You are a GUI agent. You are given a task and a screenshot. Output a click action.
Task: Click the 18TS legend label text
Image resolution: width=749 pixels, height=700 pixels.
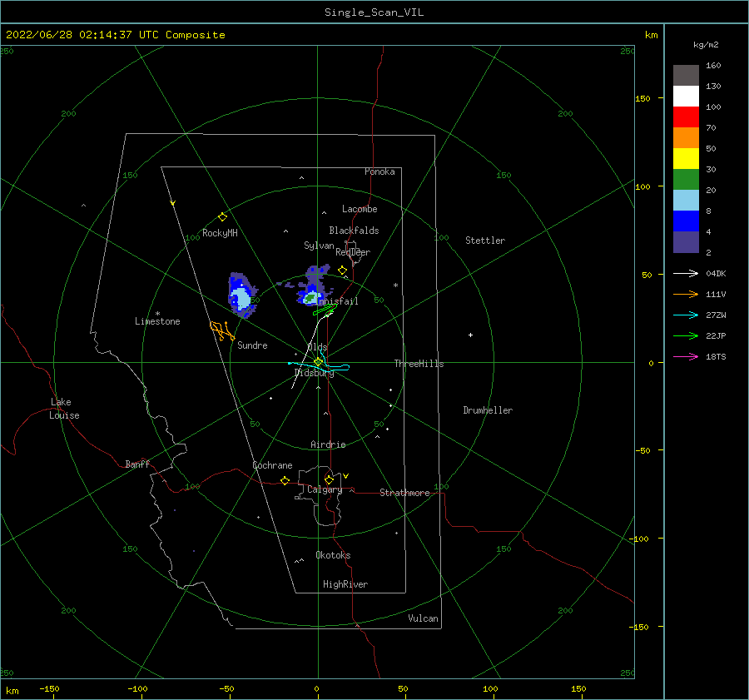716,356
